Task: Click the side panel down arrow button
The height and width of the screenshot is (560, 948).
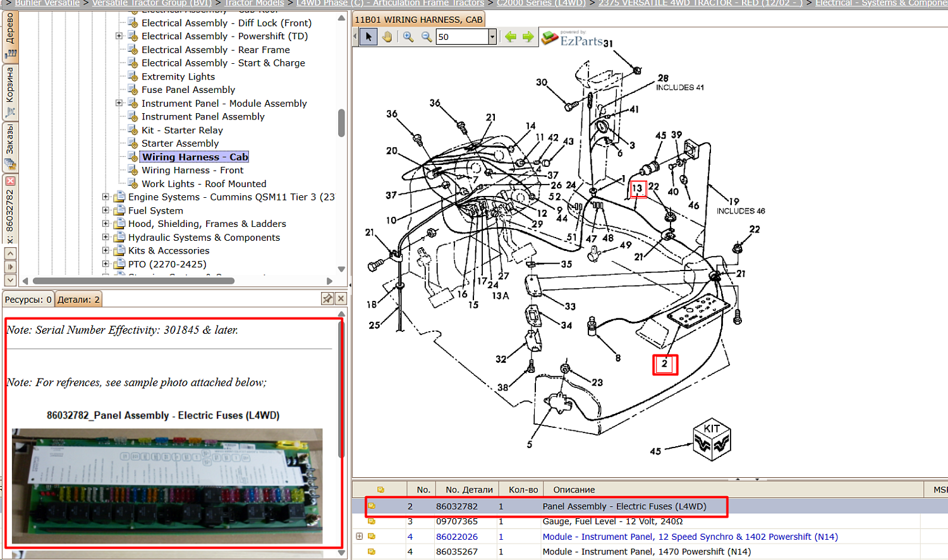Action: tap(10, 279)
